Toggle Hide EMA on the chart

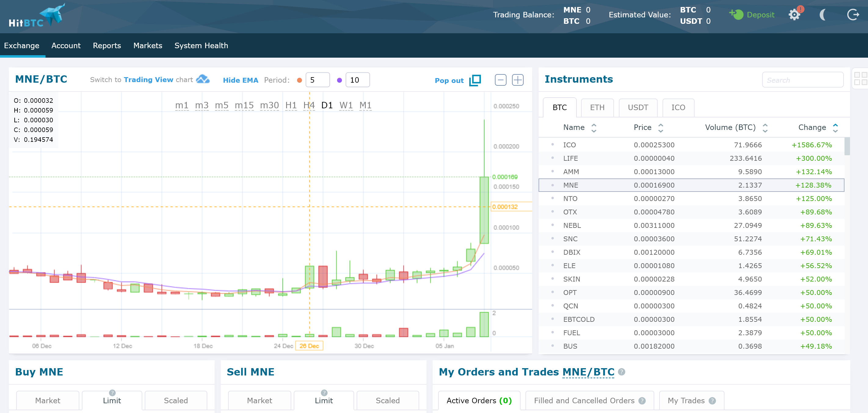coord(240,80)
